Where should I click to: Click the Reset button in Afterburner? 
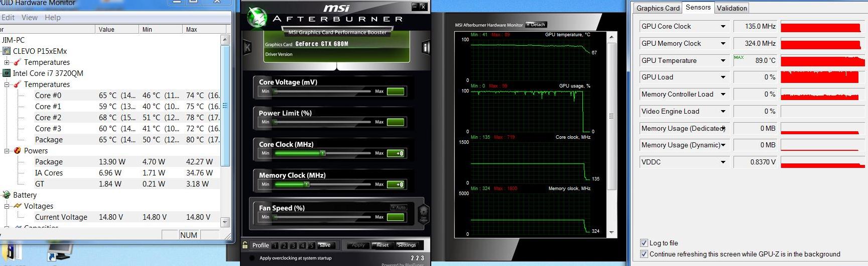(382, 245)
